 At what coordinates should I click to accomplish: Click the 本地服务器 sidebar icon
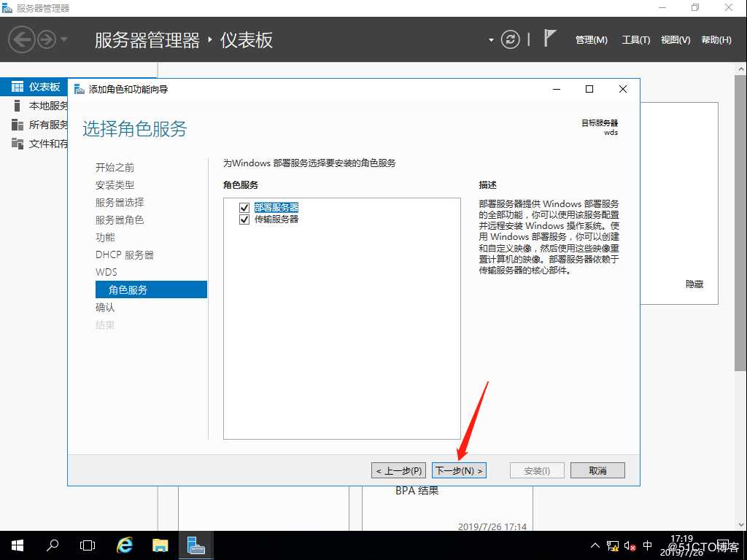tap(18, 105)
